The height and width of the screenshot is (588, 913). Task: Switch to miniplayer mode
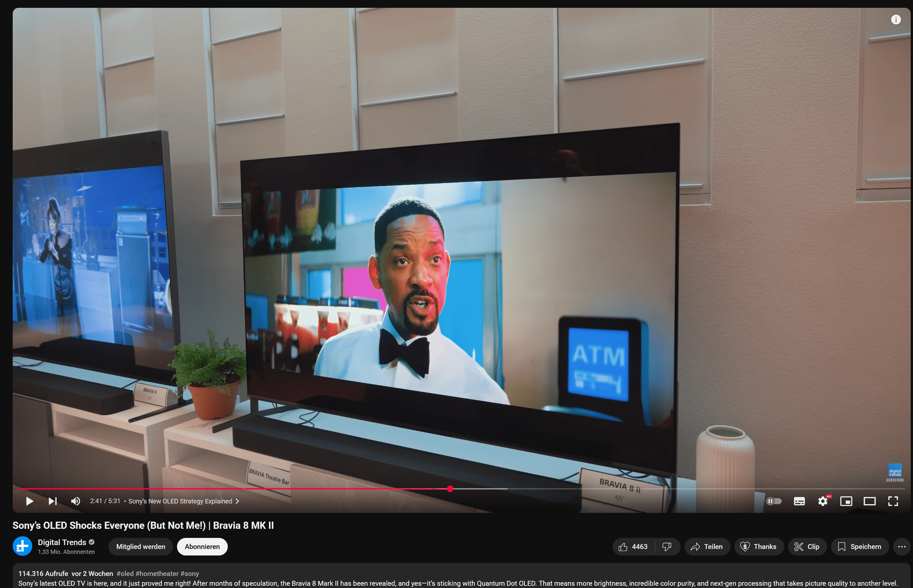tap(846, 501)
